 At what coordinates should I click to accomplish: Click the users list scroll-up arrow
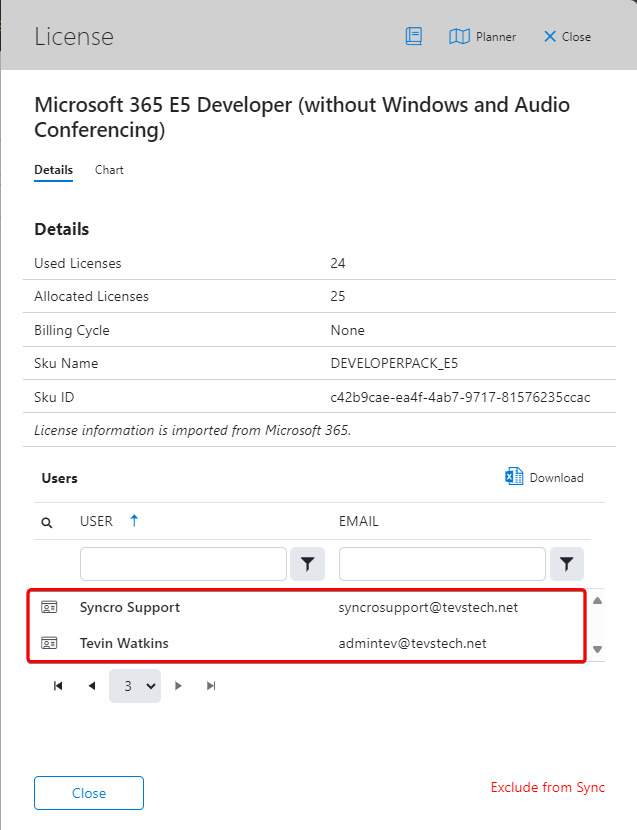[x=597, y=601]
